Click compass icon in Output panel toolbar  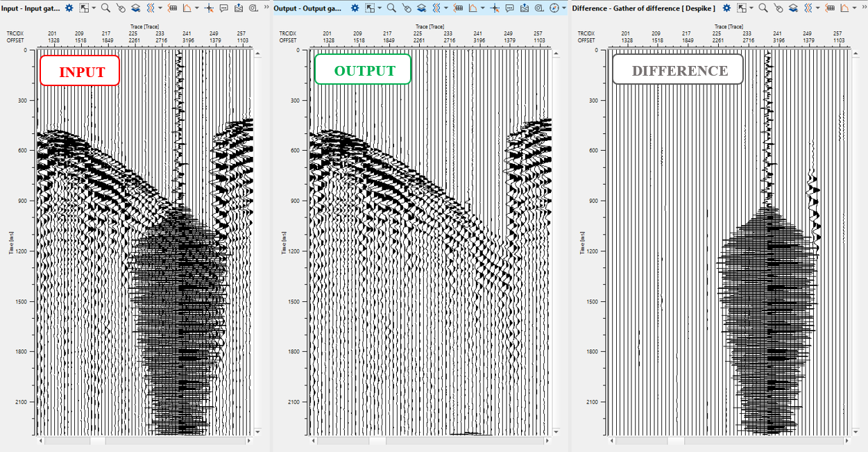[554, 8]
